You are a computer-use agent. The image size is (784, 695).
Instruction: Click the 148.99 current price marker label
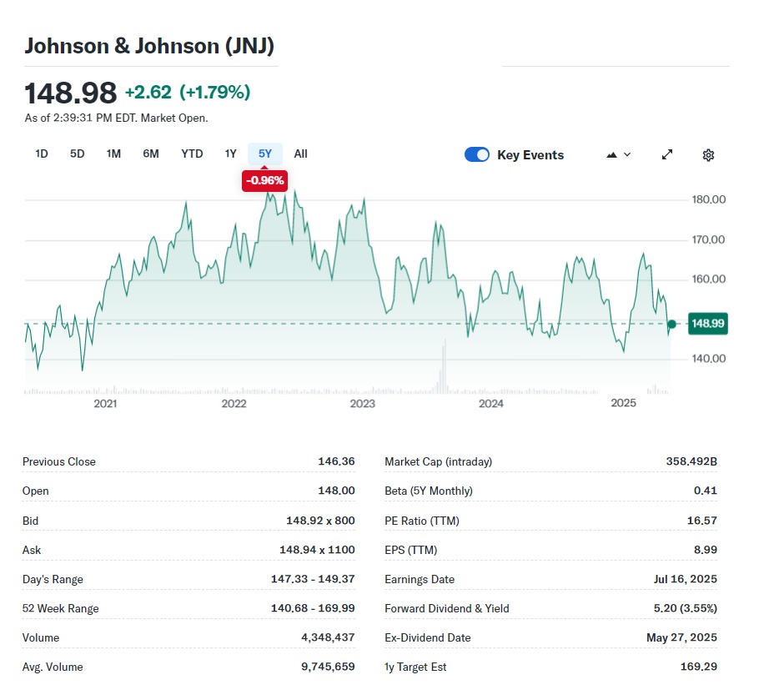click(707, 324)
